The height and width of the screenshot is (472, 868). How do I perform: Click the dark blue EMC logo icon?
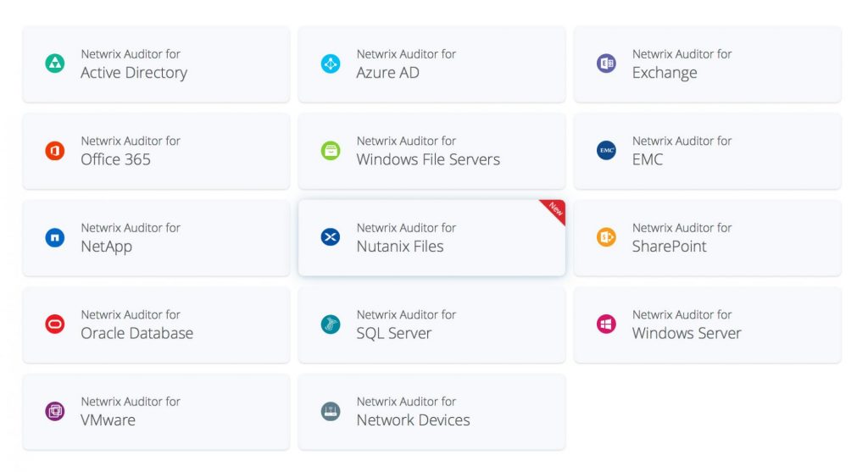[x=606, y=151]
